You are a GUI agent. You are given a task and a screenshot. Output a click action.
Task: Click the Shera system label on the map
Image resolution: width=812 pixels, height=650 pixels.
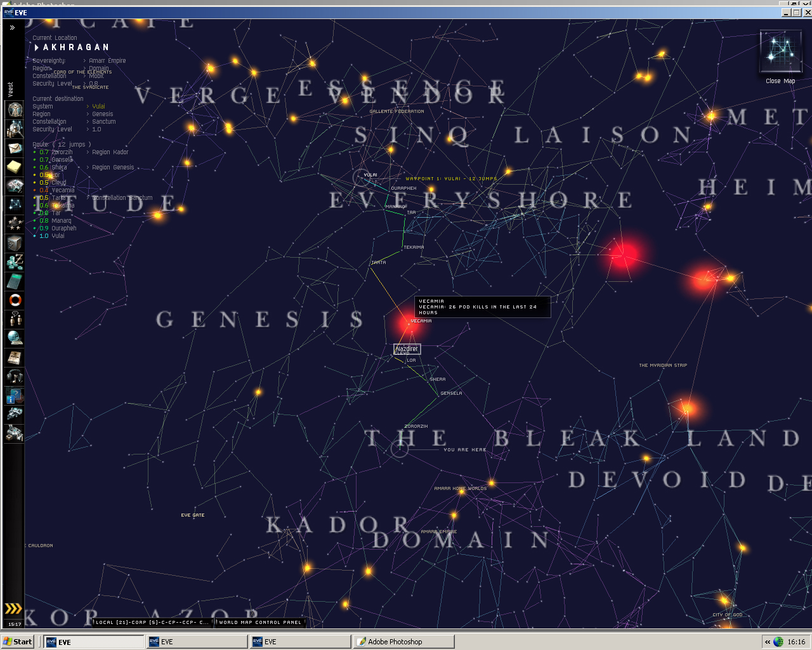438,380
